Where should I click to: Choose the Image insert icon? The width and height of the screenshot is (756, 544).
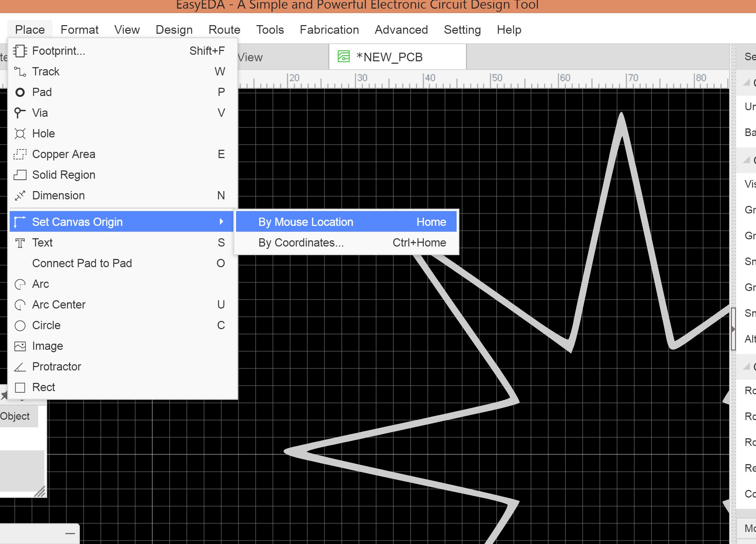pos(20,346)
